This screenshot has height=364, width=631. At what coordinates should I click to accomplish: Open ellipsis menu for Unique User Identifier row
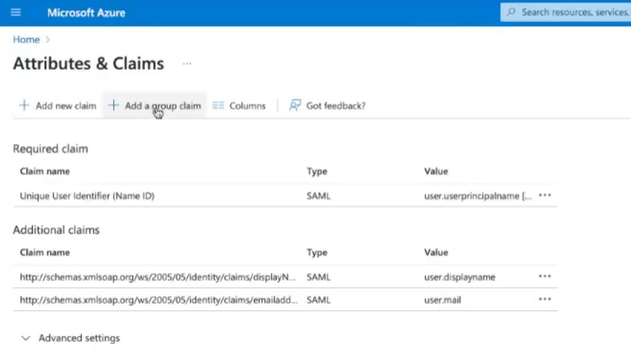pyautogui.click(x=545, y=196)
